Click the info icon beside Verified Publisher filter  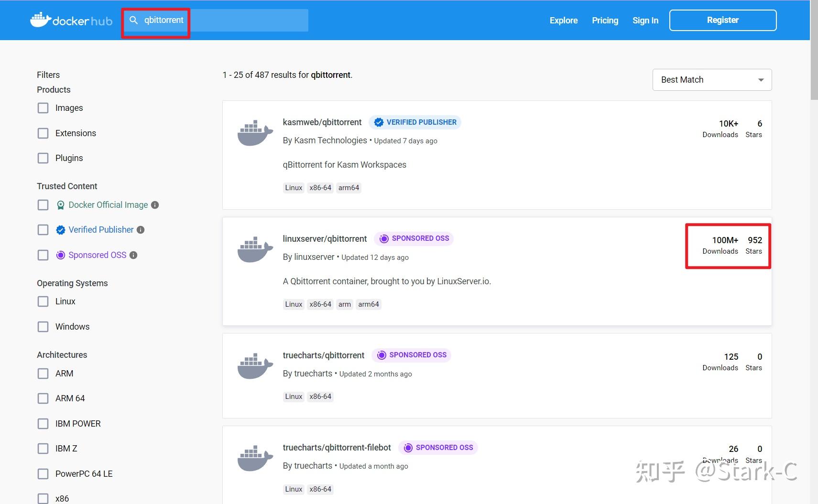(141, 230)
